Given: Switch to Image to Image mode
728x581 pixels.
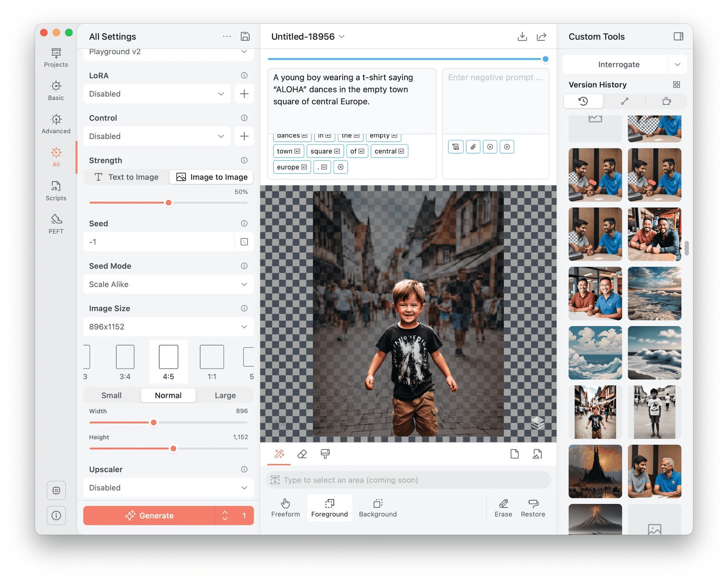Looking at the screenshot, I should pos(212,177).
